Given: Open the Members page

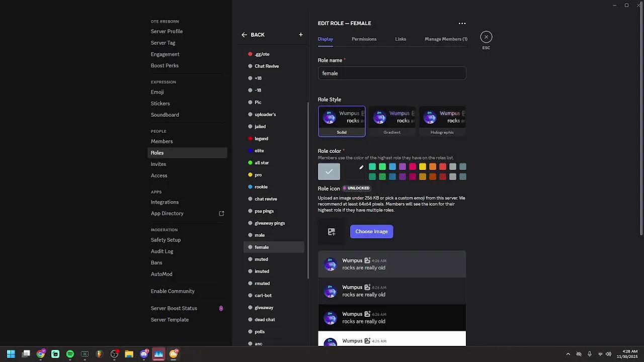Looking at the screenshot, I should click(x=162, y=142).
